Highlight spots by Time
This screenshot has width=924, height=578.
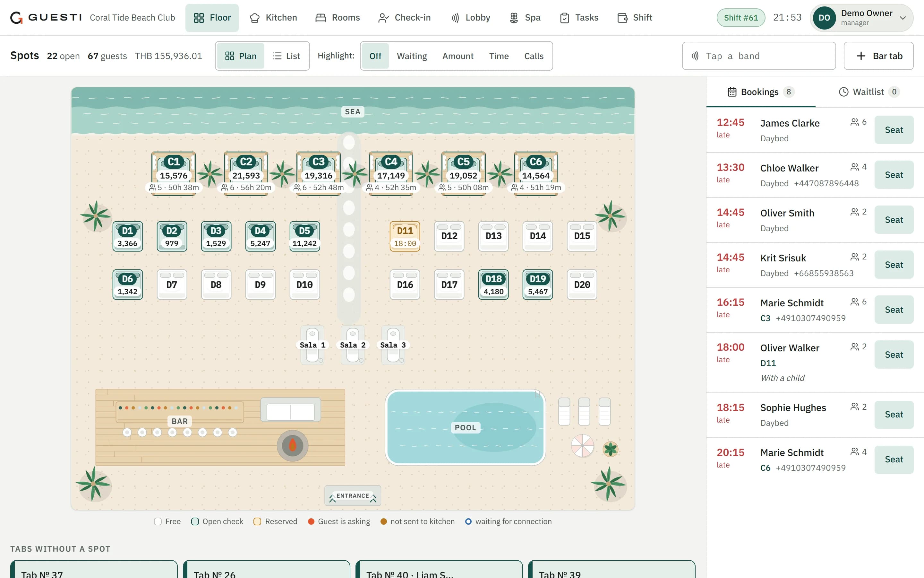click(x=499, y=56)
